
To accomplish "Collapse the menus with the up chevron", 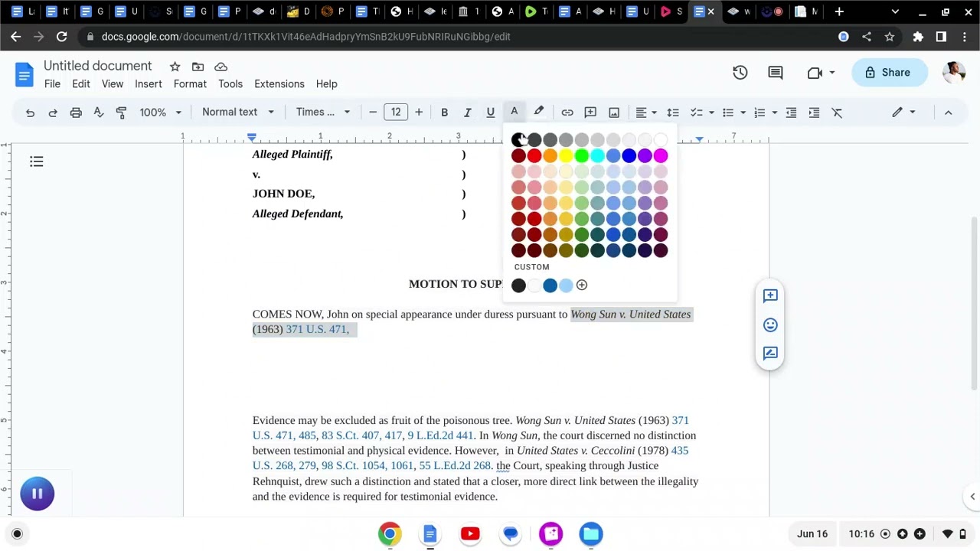I will click(x=948, y=112).
